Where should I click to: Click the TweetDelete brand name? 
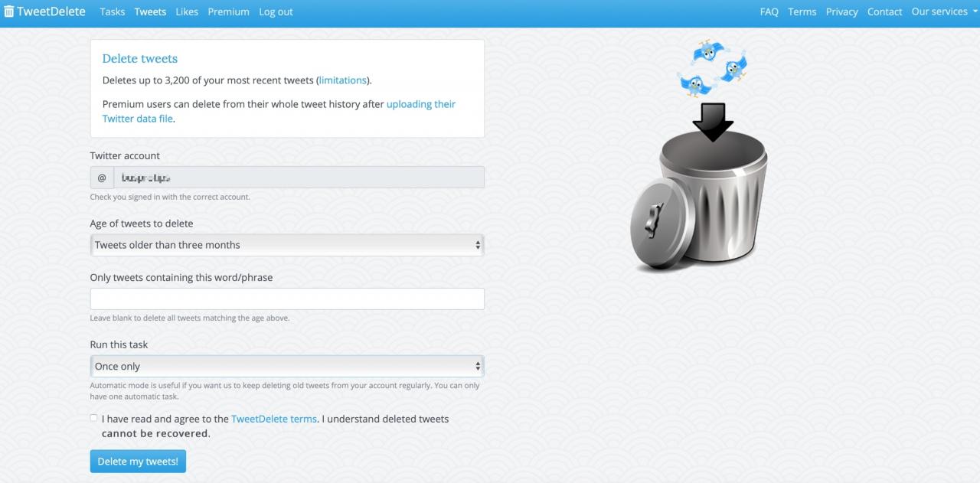(51, 11)
